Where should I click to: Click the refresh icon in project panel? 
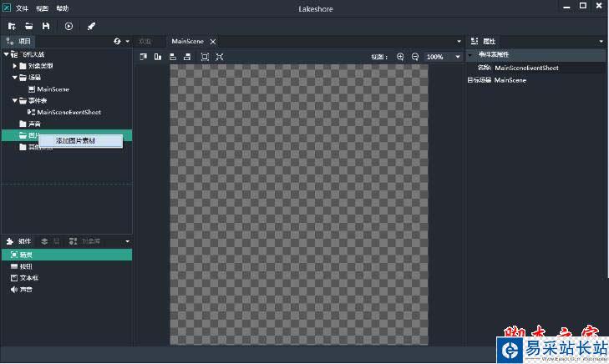coord(117,41)
